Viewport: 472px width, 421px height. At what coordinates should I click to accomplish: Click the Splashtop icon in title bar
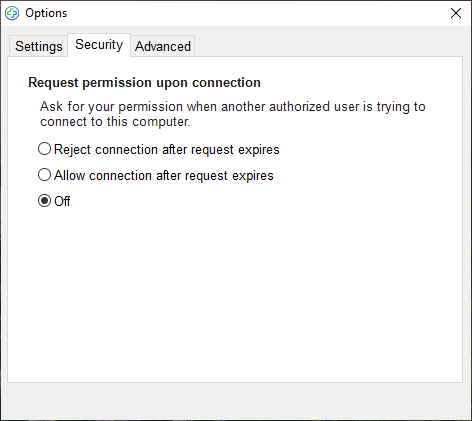pos(12,13)
